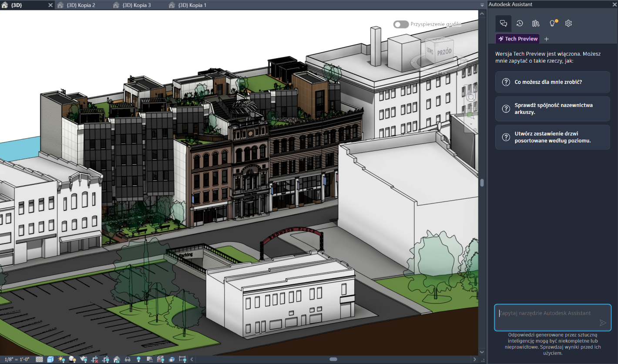Click the PRZÓD face of the ViewCube
Viewport: 618px width, 364px height.
pyautogui.click(x=445, y=51)
